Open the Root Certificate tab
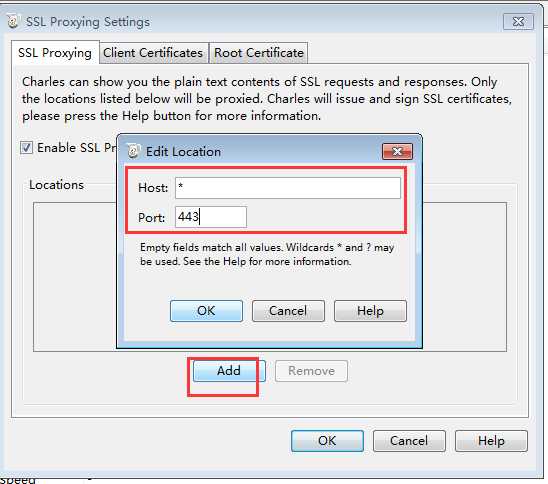The image size is (548, 484). 259,53
